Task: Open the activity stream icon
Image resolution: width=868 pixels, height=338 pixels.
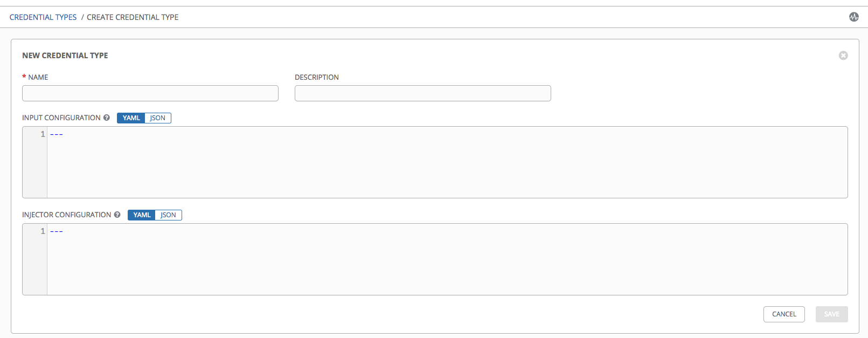Action: coord(853,17)
